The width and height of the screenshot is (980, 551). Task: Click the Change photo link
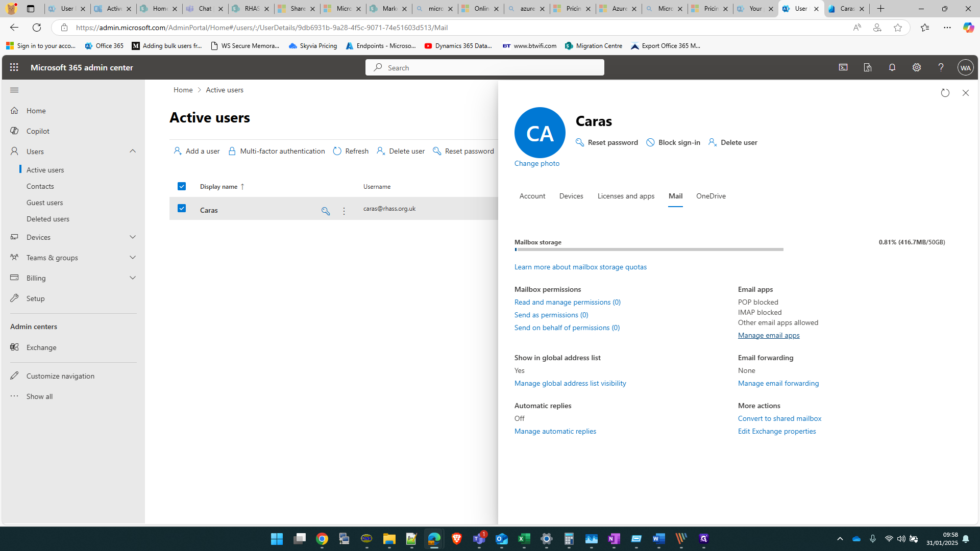pyautogui.click(x=537, y=163)
